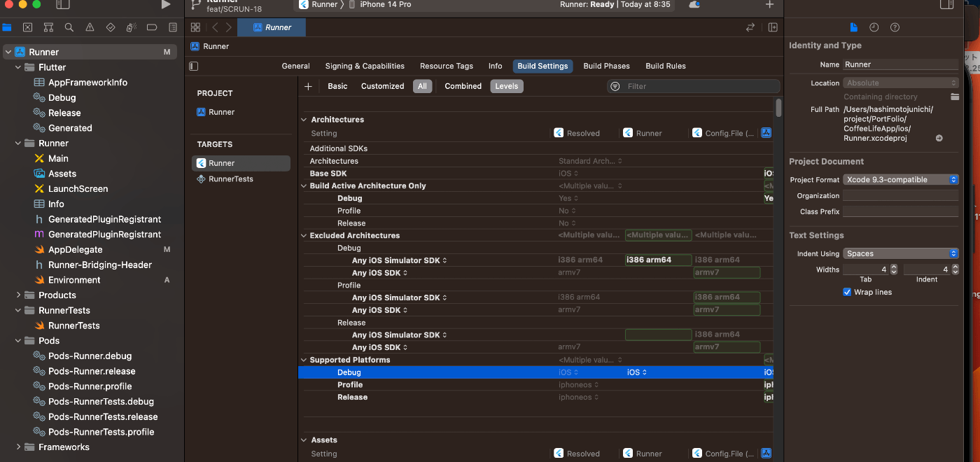Collapse Supported Platforms setting
Image resolution: width=980 pixels, height=462 pixels.
click(304, 360)
